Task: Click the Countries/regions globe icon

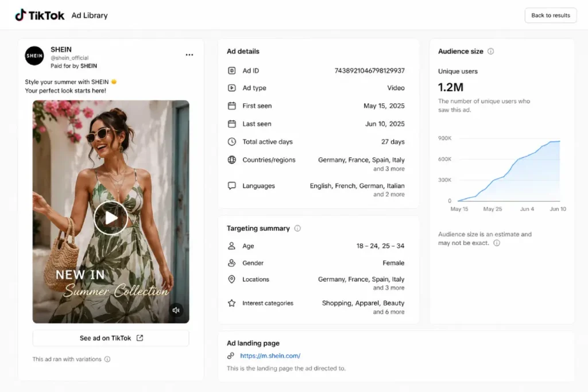Action: [232, 160]
